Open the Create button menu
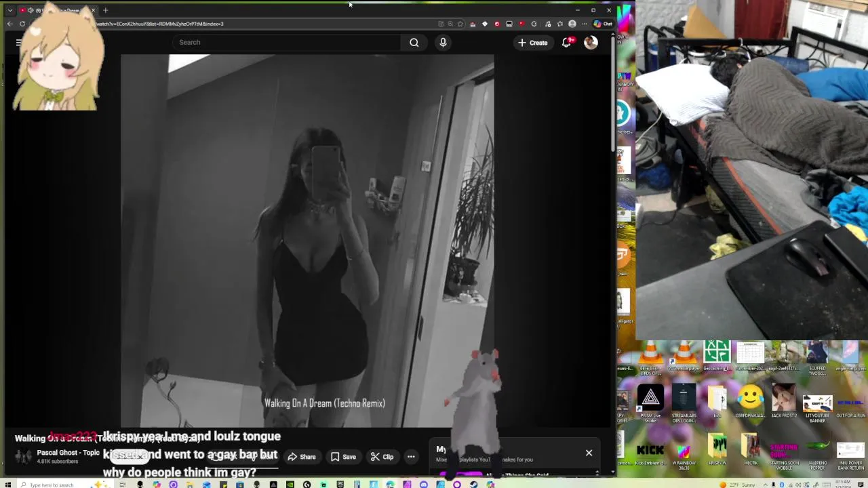Screen dimensions: 868x488 532,42
